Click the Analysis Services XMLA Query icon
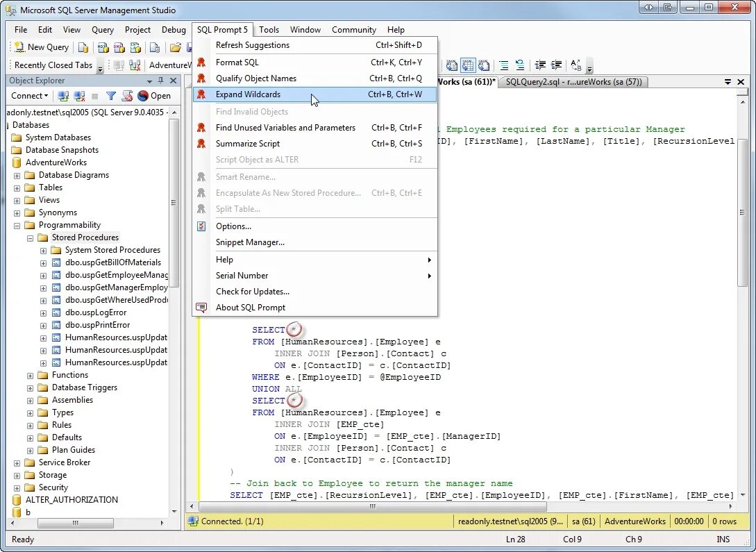756x552 pixels. [x=135, y=47]
